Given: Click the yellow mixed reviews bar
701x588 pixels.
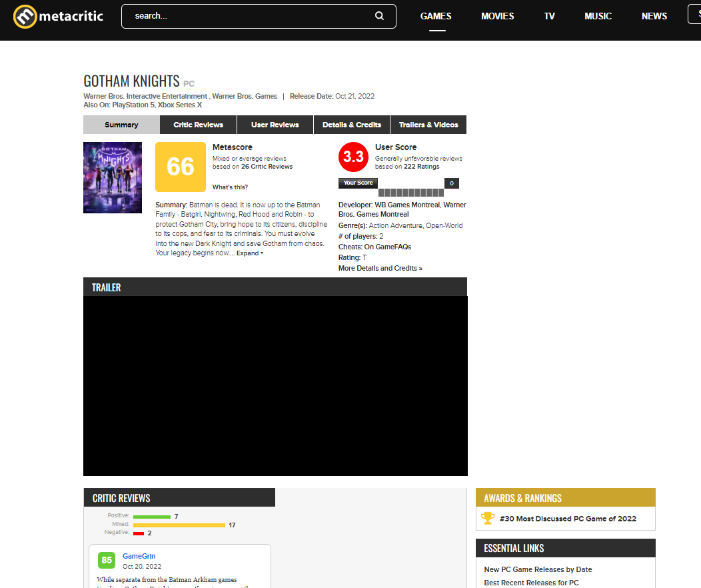Looking at the screenshot, I should pyautogui.click(x=179, y=525).
